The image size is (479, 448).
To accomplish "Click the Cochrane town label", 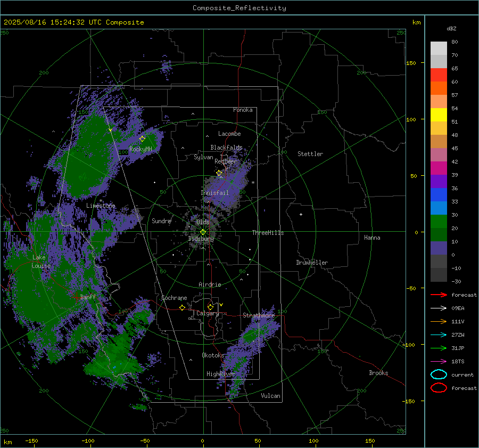I will (x=174, y=298).
